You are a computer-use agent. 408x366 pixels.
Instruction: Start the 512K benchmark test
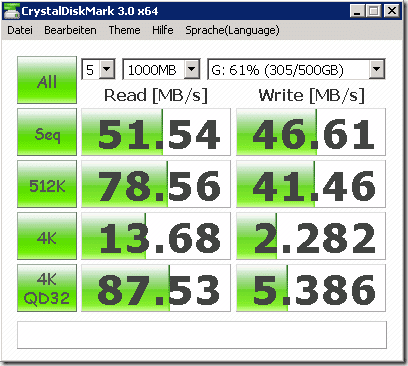click(x=47, y=184)
